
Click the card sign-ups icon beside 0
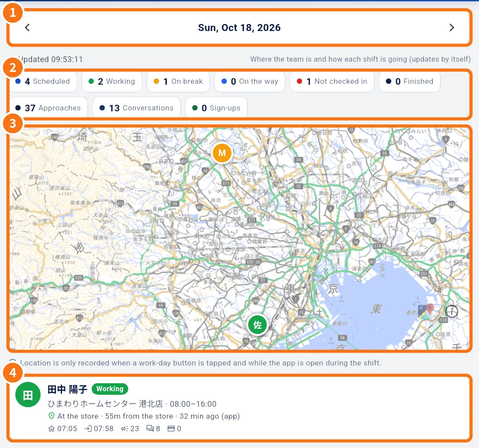tap(171, 428)
